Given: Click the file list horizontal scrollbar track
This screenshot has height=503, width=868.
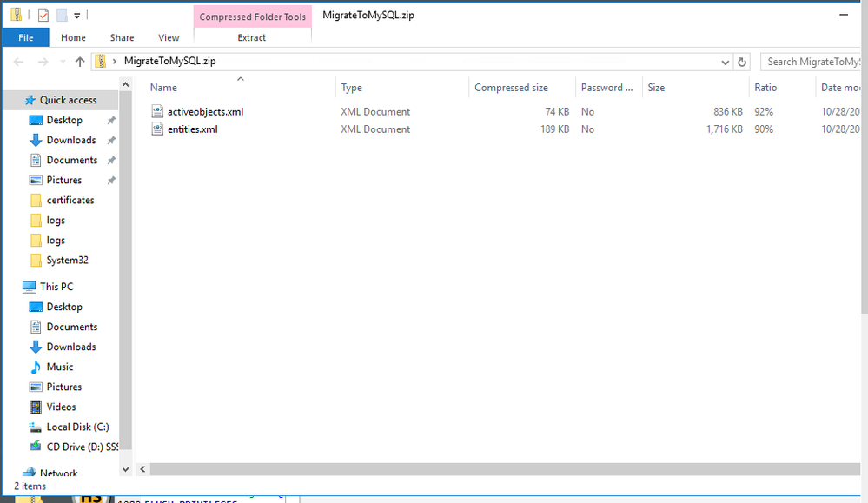Looking at the screenshot, I should coord(505,469).
